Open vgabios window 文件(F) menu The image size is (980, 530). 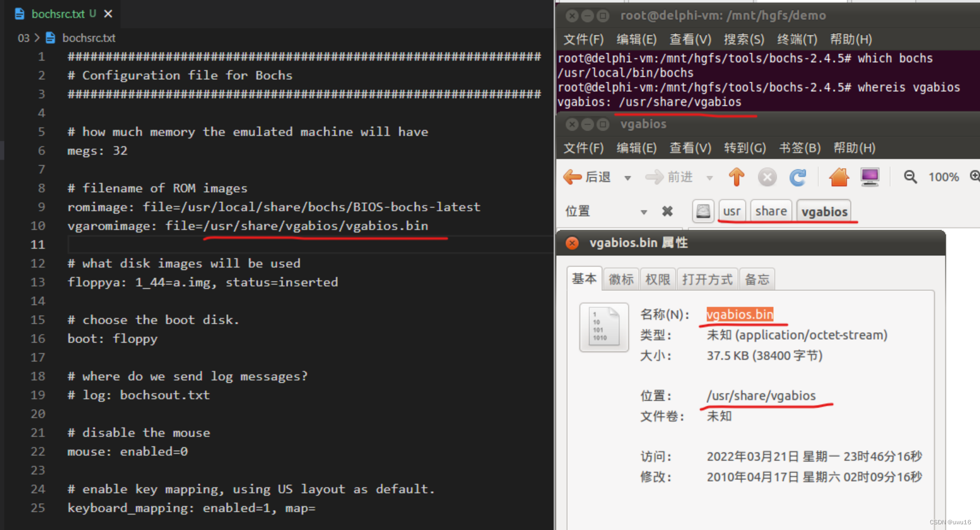pos(583,148)
